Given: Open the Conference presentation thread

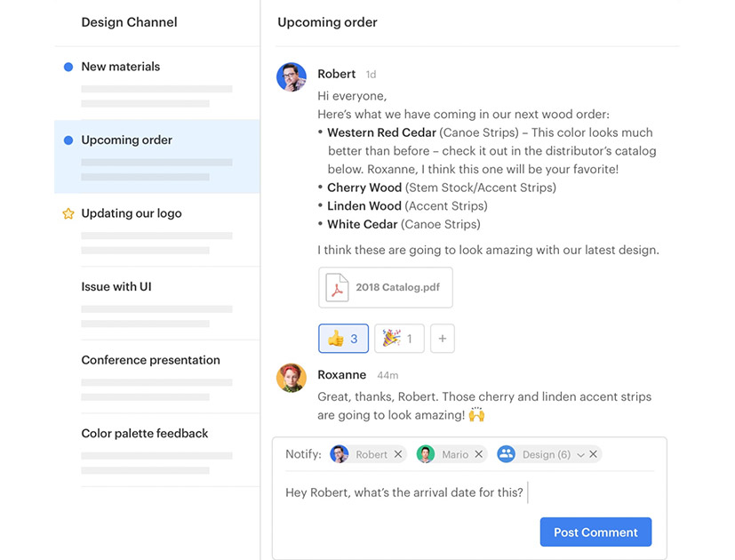Looking at the screenshot, I should click(157, 377).
